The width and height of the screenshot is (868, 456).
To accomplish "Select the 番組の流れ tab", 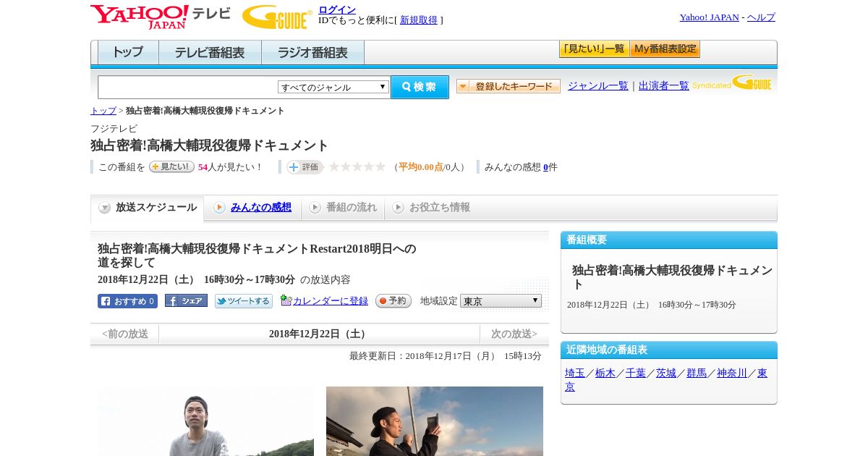I will [343, 208].
